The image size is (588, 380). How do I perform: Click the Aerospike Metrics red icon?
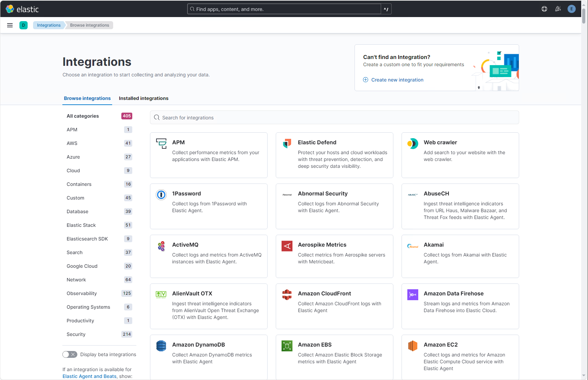(287, 246)
